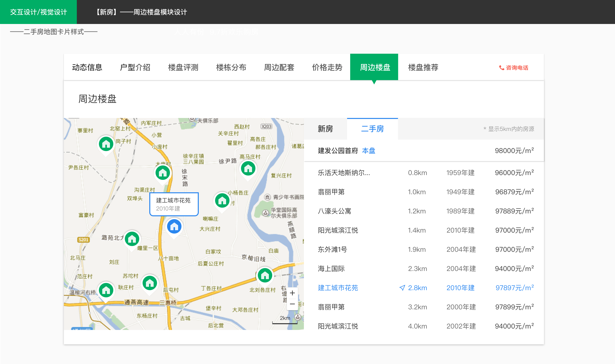Click the 建工城市花苑 info card on the map
Image resolution: width=615 pixels, height=364 pixels.
tap(174, 204)
